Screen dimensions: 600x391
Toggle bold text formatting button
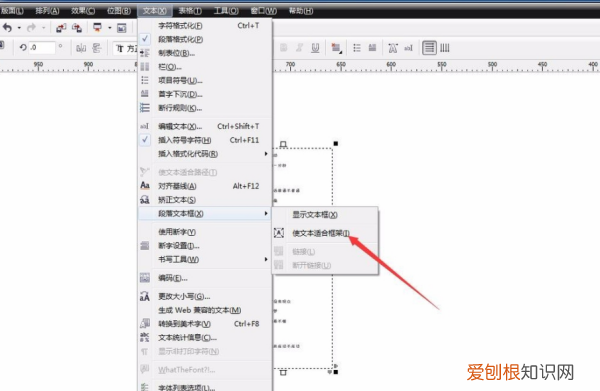[x=284, y=48]
